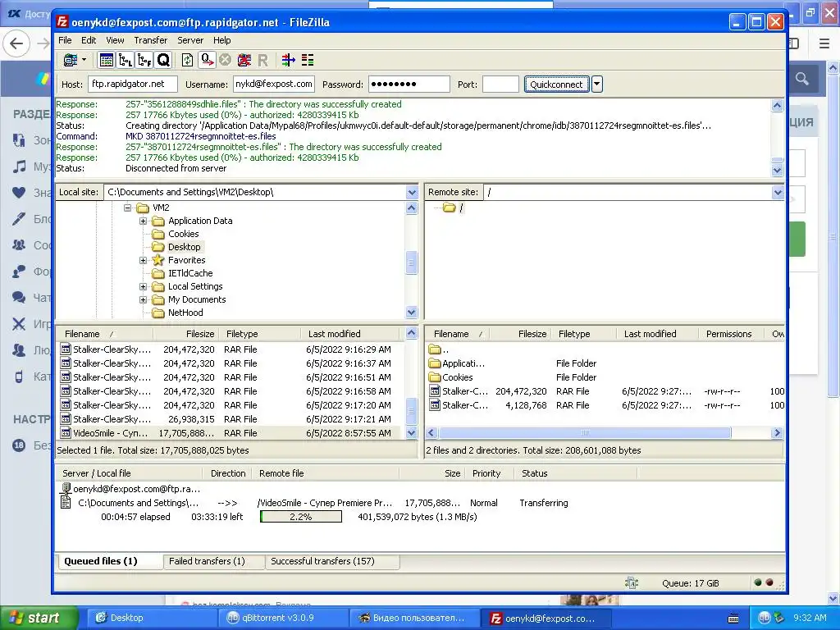Open the Edit menu
The height and width of the screenshot is (630, 840).
click(x=89, y=40)
